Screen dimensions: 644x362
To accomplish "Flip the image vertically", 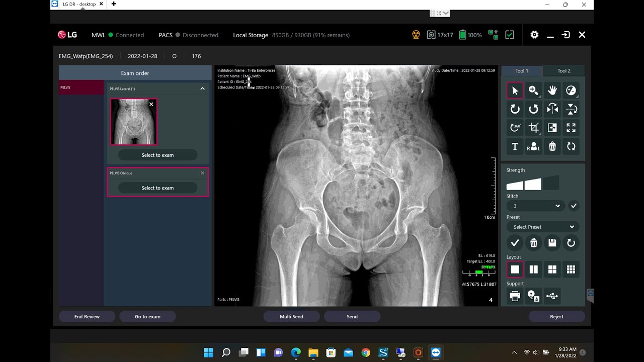I will click(x=571, y=109).
